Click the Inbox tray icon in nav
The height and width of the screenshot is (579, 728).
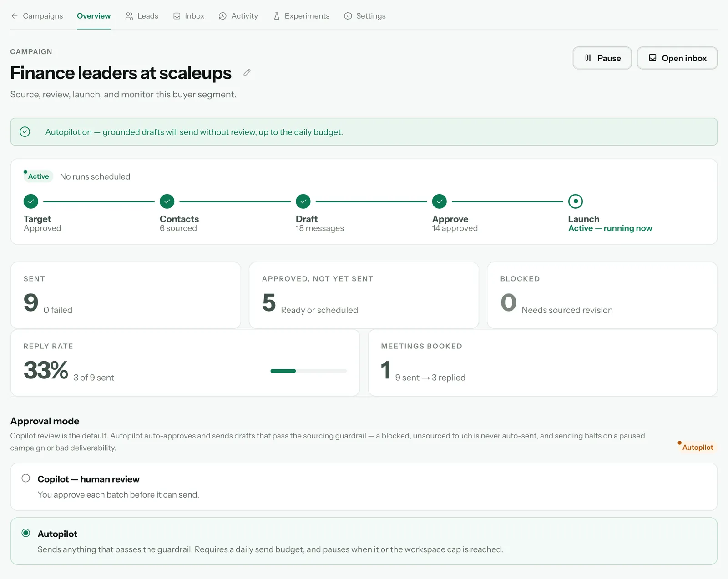177,16
